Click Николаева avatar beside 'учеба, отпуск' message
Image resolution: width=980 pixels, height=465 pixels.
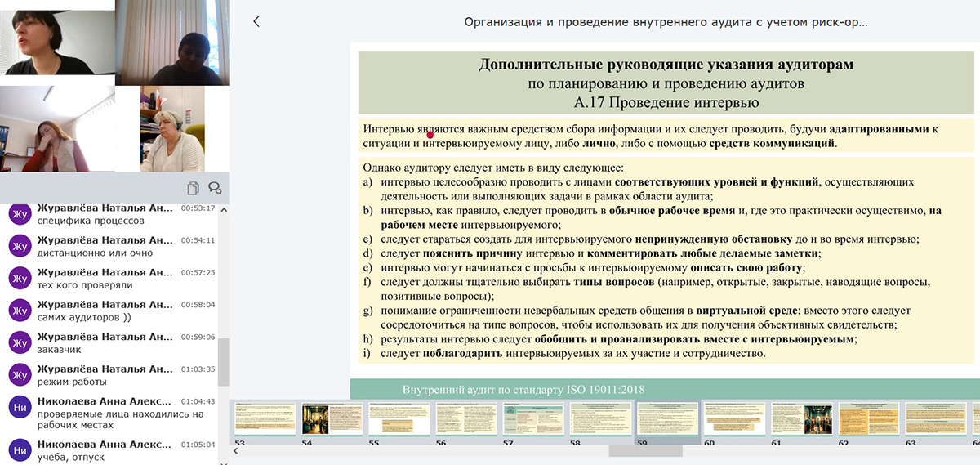[x=20, y=450]
